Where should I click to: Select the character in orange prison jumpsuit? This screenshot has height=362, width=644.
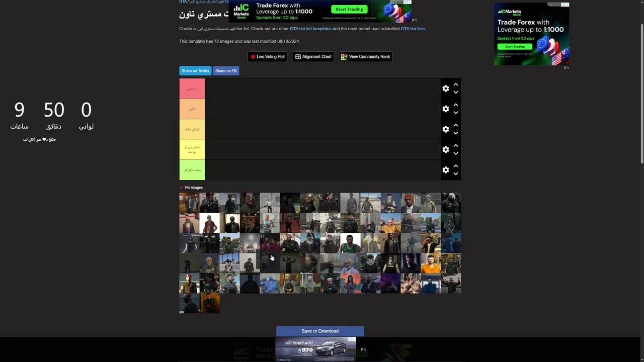point(431,263)
